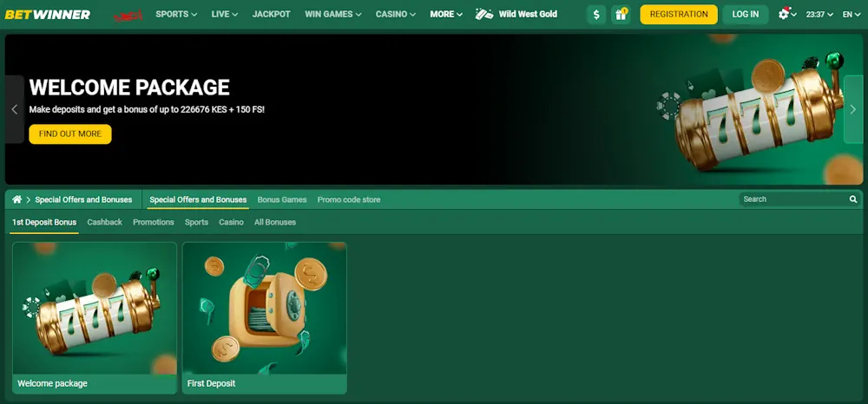Click the Welcome package card label
This screenshot has height=404, width=868.
tap(53, 383)
